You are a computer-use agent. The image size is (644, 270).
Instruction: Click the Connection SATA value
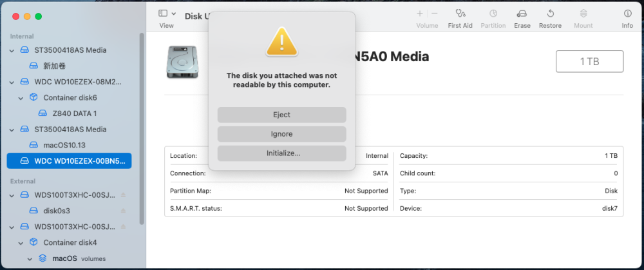[x=380, y=173]
